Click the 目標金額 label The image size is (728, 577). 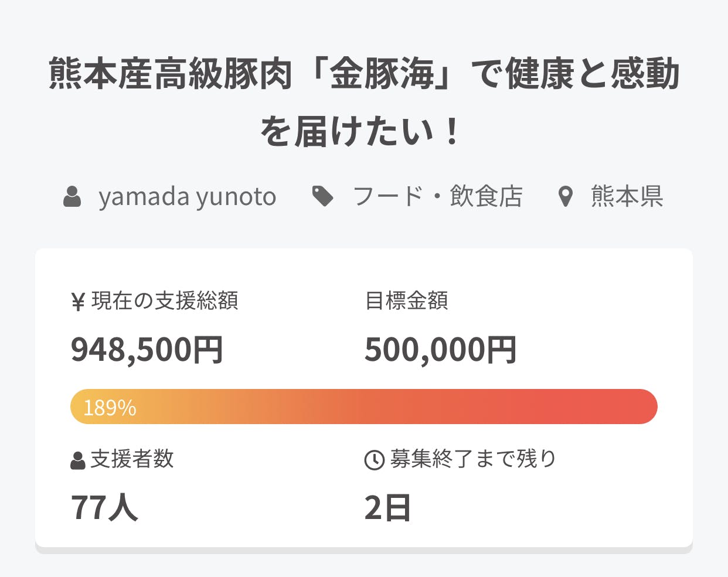click(x=407, y=301)
